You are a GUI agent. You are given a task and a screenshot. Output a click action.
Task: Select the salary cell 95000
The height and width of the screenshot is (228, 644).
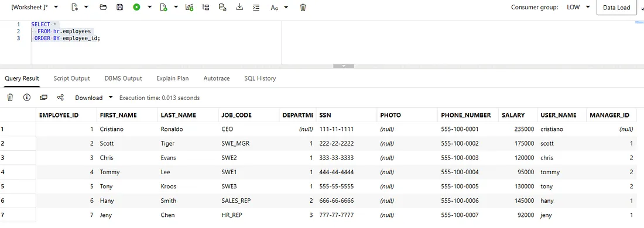tap(518, 172)
